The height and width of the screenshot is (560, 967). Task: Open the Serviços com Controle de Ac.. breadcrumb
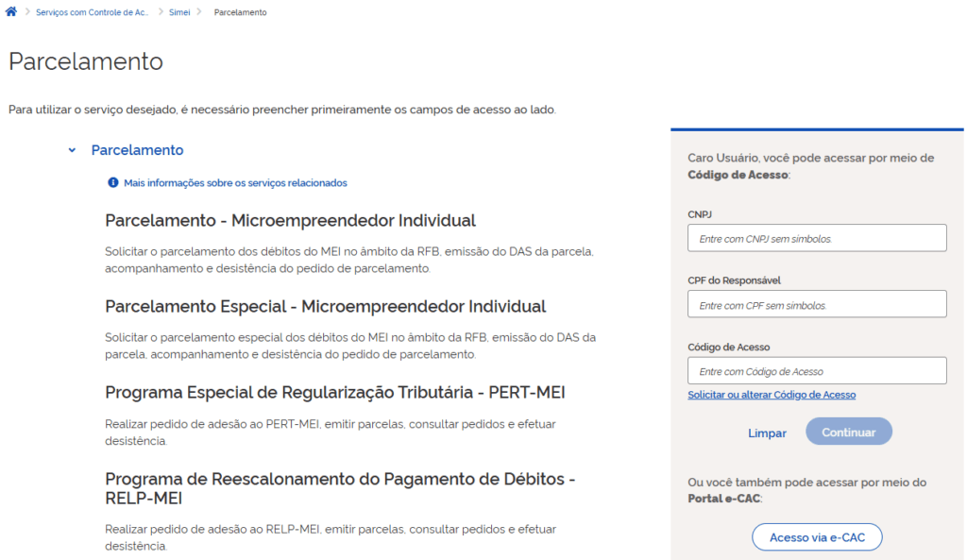click(x=92, y=12)
